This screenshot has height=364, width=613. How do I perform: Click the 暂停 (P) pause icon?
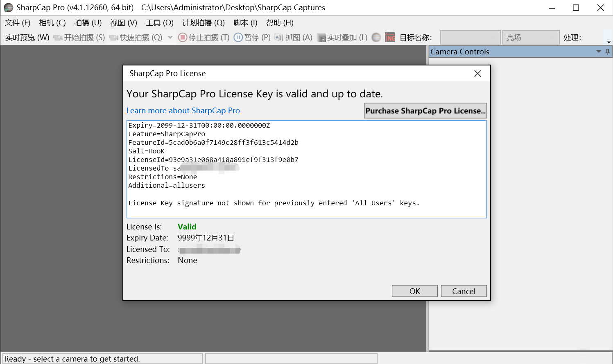click(x=238, y=38)
